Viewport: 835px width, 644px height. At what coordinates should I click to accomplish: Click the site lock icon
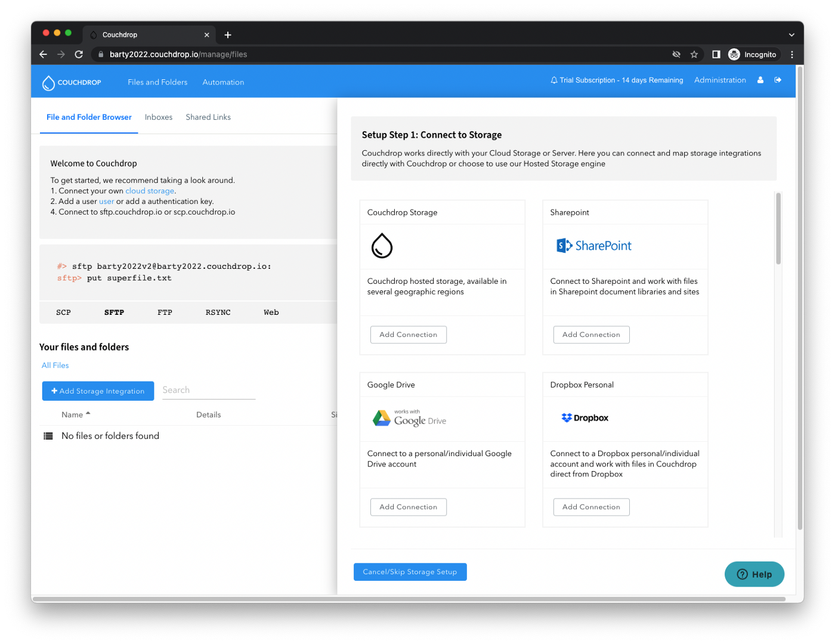[x=101, y=54]
